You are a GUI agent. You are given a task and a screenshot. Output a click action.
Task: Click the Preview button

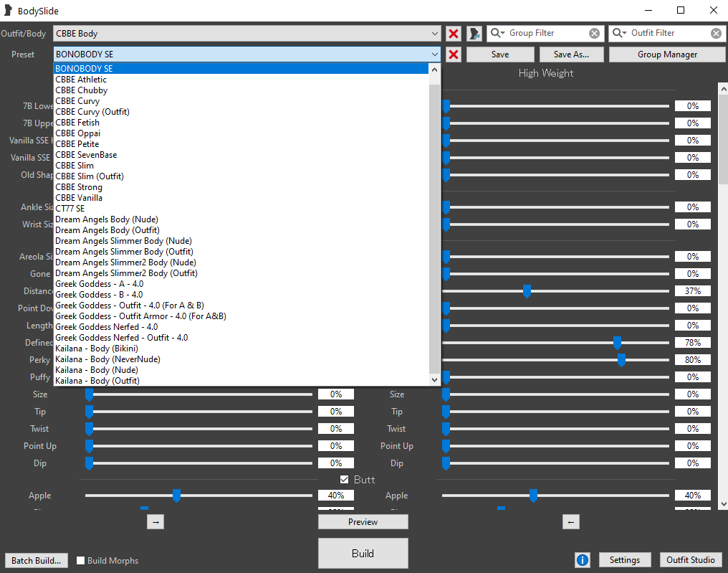click(x=363, y=522)
